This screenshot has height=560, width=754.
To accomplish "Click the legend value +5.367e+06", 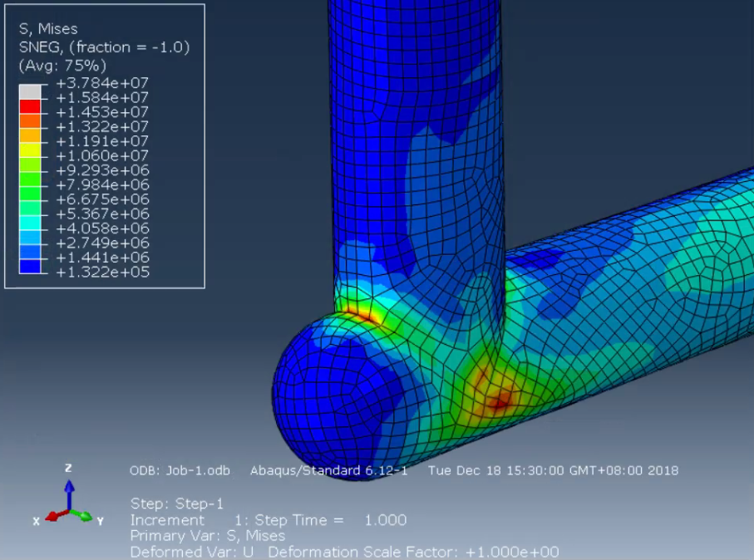I will (102, 214).
